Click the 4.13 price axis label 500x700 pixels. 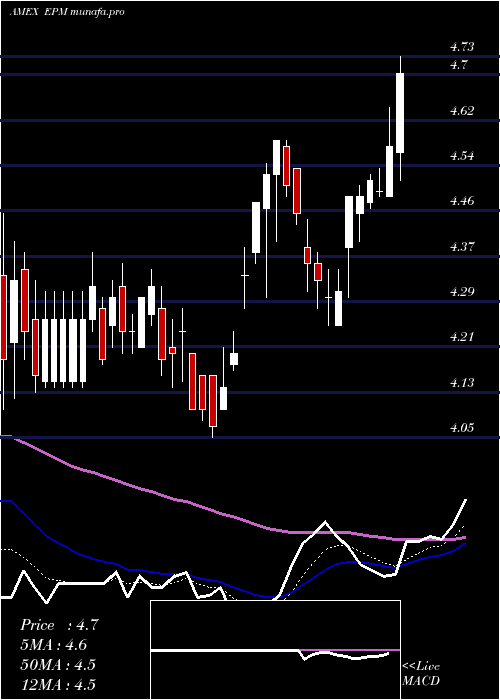point(462,383)
